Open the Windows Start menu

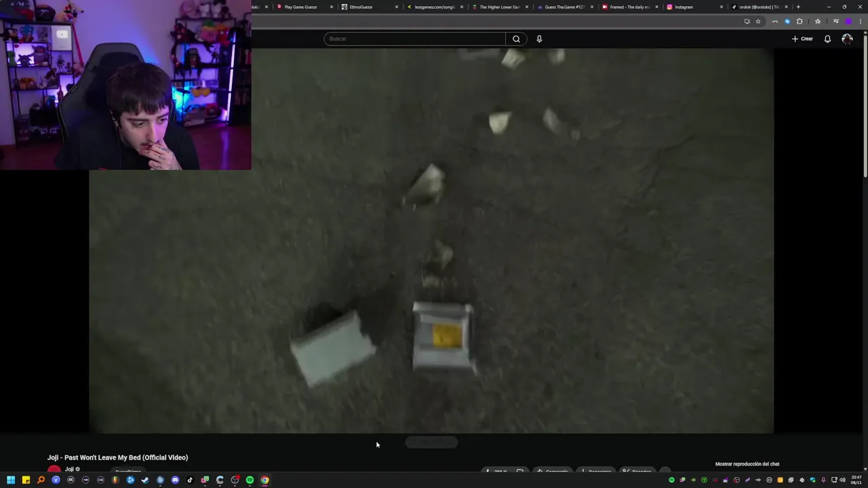point(11,480)
